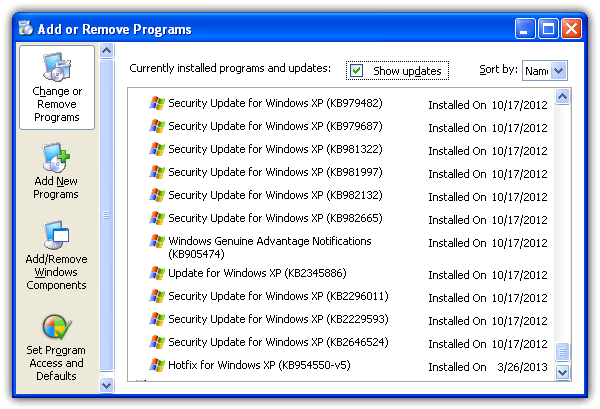Minimize the Add or Remove Programs window

[x=525, y=29]
